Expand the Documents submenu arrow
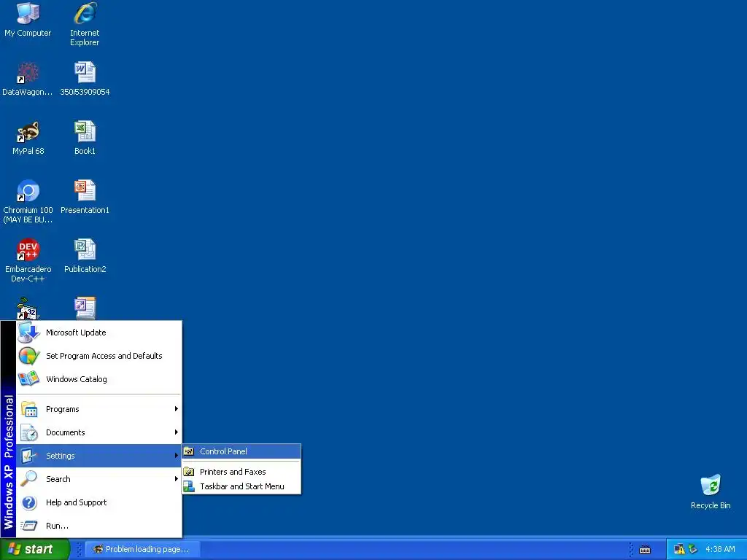This screenshot has width=747, height=560. click(177, 432)
